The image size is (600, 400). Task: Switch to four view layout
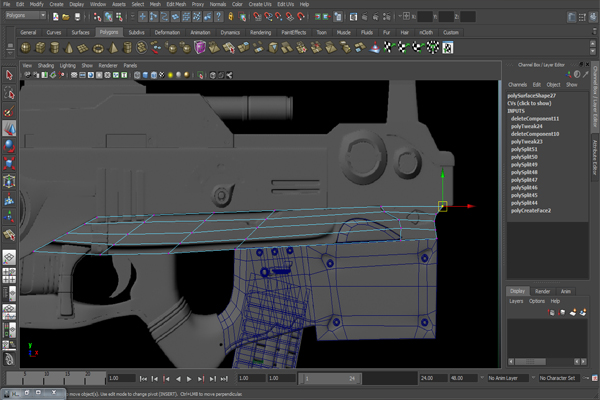click(9, 275)
